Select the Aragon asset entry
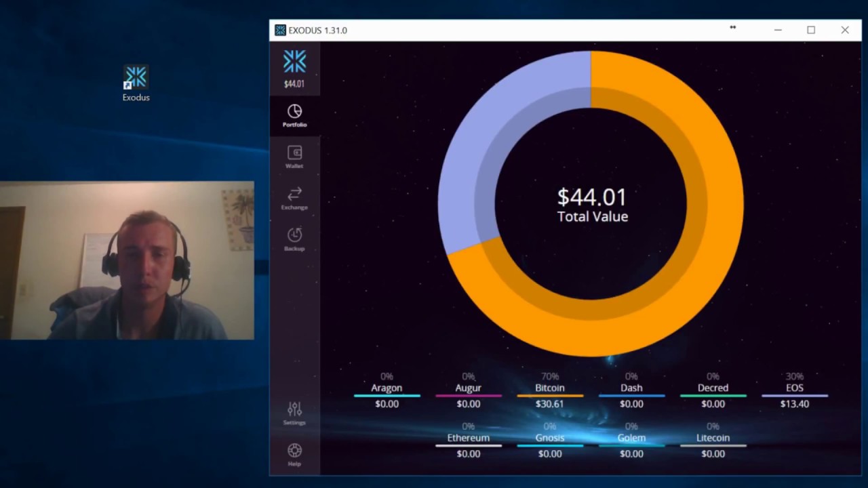Image resolution: width=868 pixels, height=488 pixels. (x=387, y=390)
